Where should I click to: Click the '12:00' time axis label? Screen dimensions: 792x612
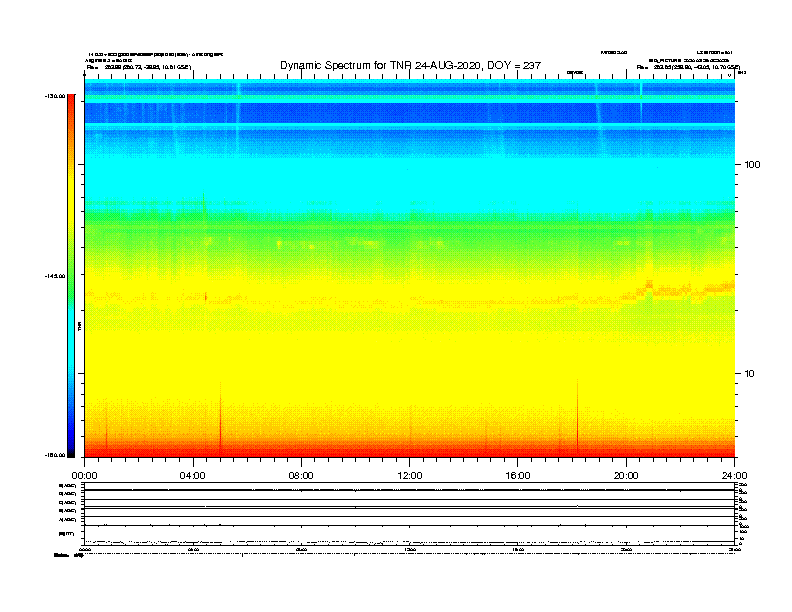410,476
